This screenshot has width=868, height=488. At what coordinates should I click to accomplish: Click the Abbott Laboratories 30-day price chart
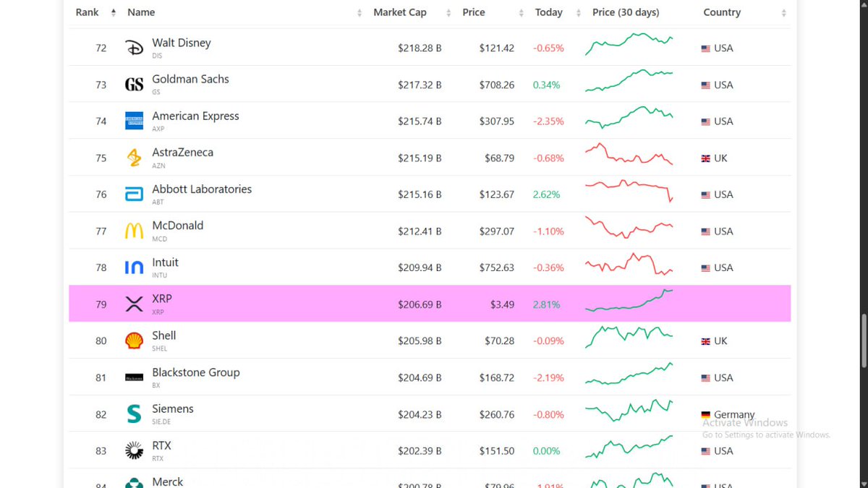[x=629, y=190]
